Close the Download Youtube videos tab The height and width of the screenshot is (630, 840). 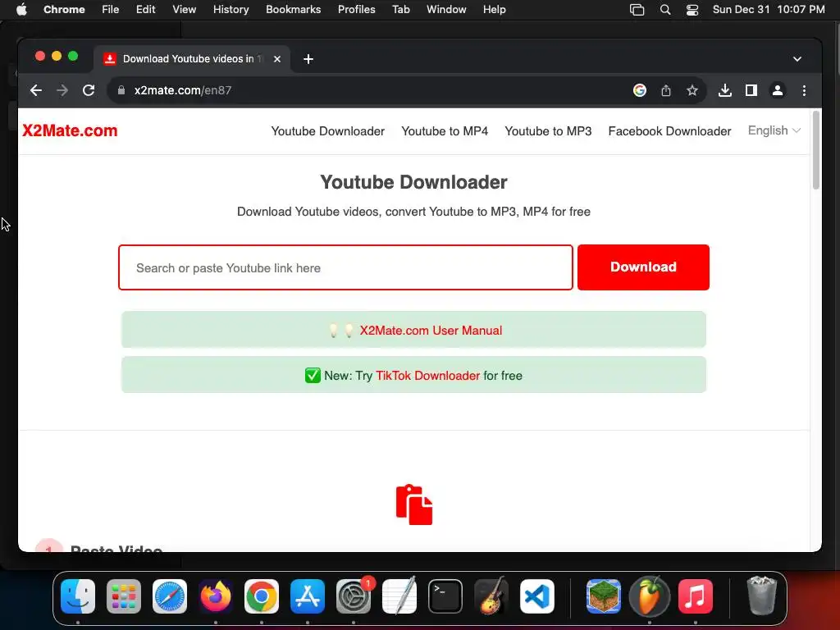(x=277, y=59)
